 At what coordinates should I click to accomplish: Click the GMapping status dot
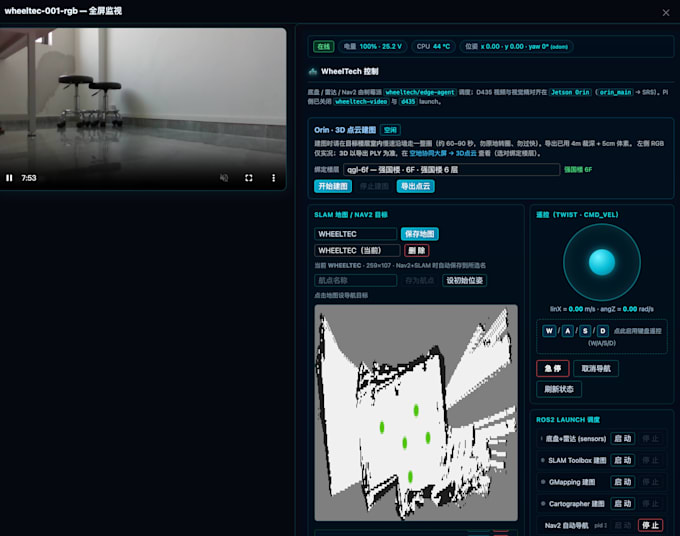pos(543,482)
